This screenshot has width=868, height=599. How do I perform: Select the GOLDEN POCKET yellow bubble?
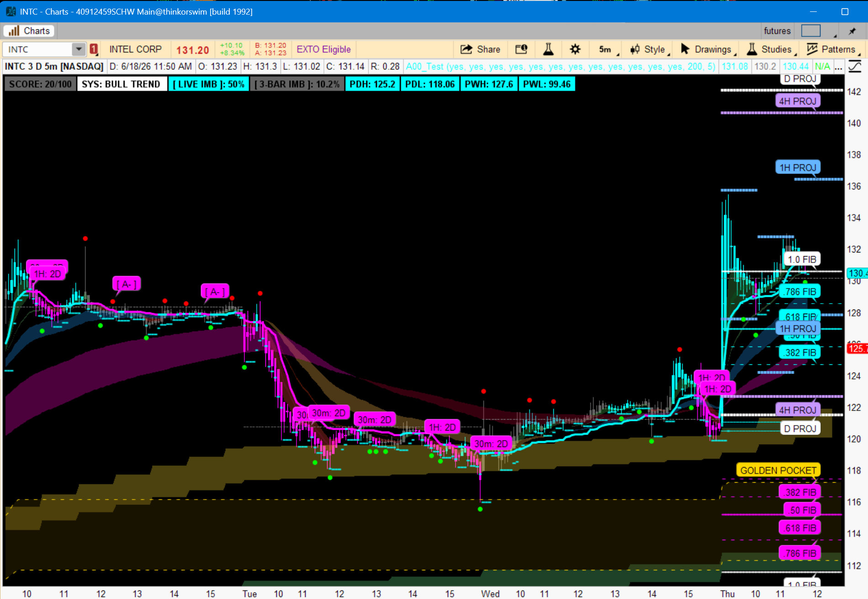pos(778,470)
